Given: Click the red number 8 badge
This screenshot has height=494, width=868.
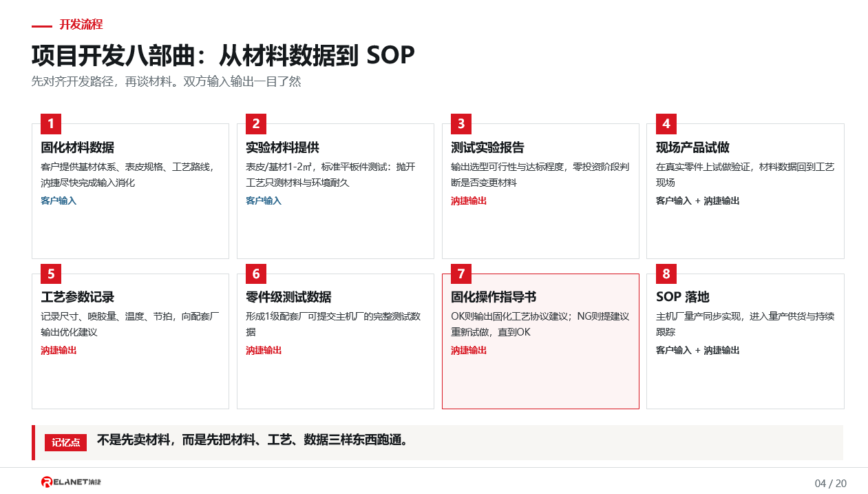Looking at the screenshot, I should (x=666, y=274).
